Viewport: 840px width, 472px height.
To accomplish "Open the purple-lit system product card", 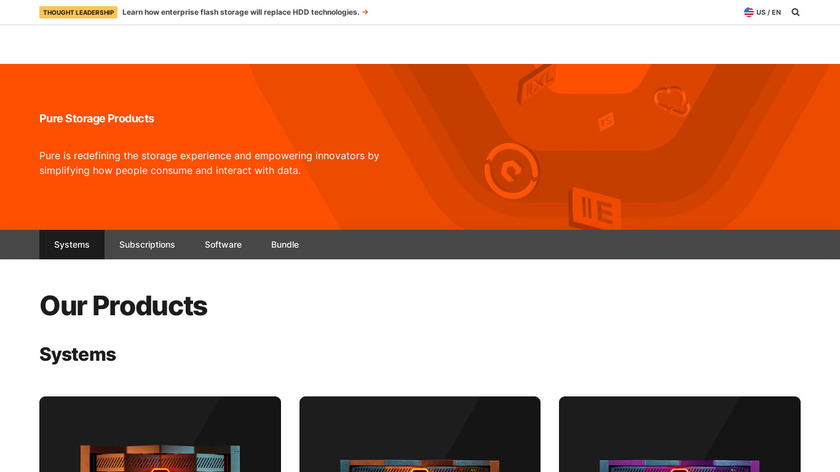I will pyautogui.click(x=680, y=434).
